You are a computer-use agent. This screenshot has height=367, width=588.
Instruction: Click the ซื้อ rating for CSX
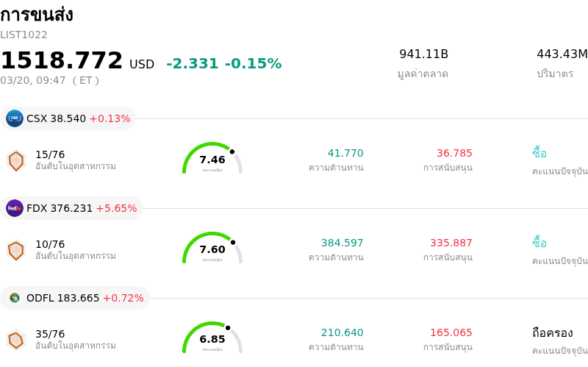click(x=539, y=153)
